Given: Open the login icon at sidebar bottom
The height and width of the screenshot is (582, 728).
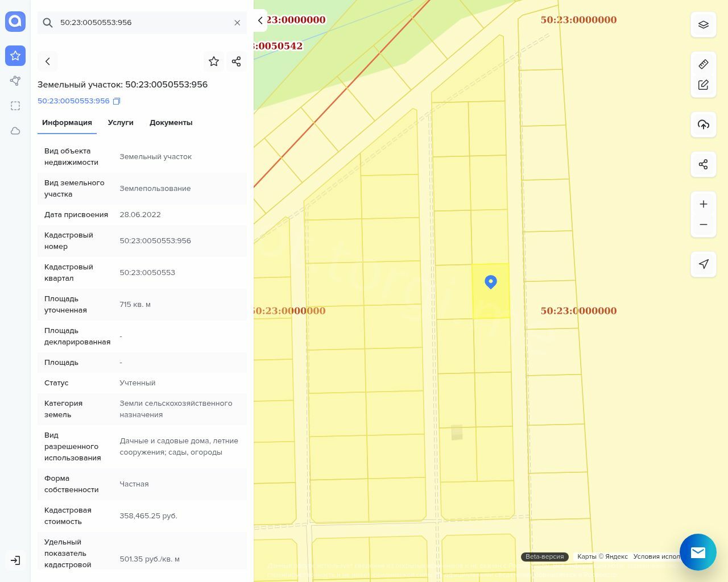Looking at the screenshot, I should pos(15,560).
